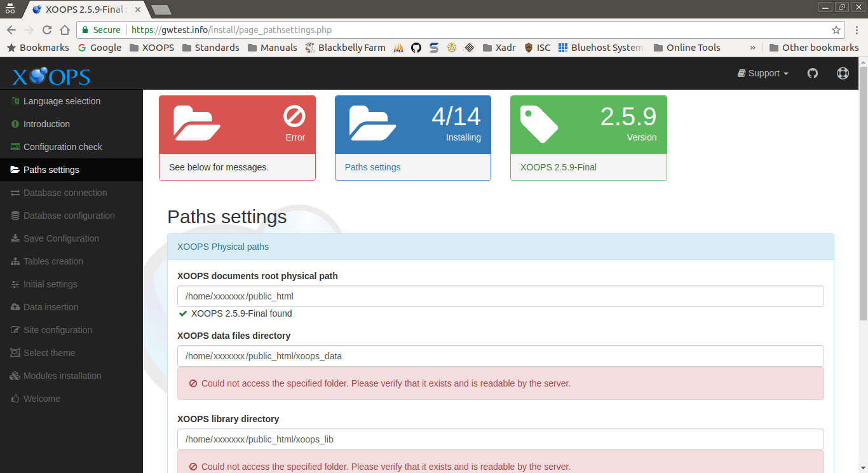Open the Other bookmarks folder
The image size is (868, 473).
tap(815, 47)
